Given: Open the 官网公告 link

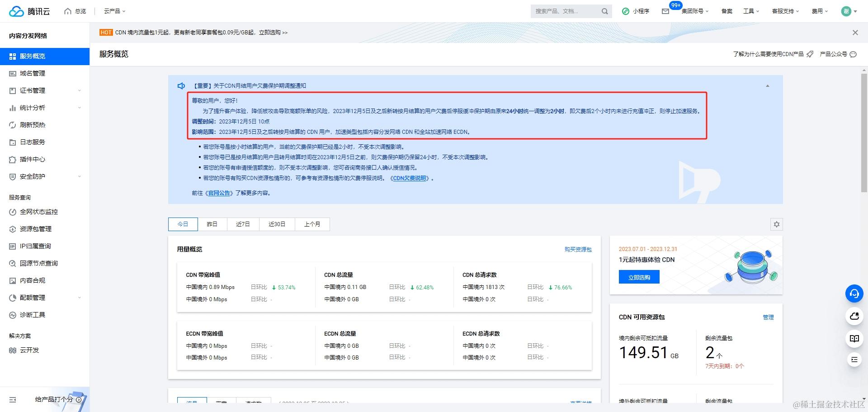Looking at the screenshot, I should coord(219,193).
